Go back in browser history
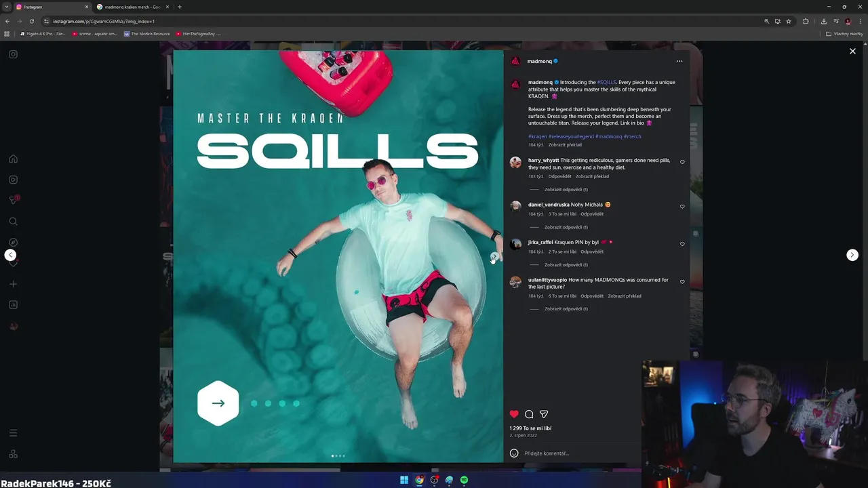868x488 pixels. (7, 21)
